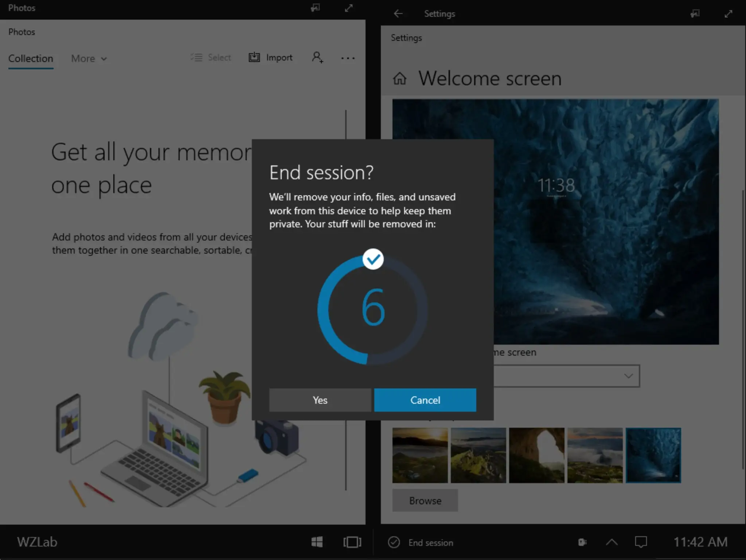The width and height of the screenshot is (746, 560).
Task: Click Select in the Photos toolbar
Action: (x=211, y=57)
